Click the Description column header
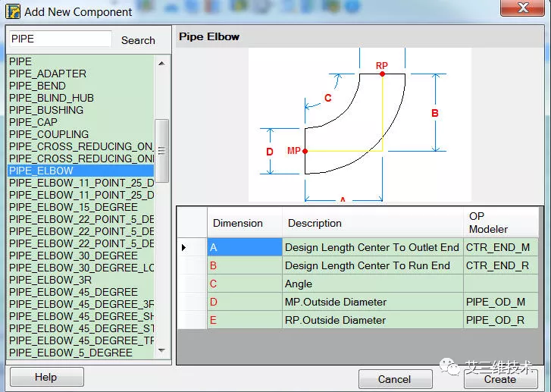 pos(315,223)
